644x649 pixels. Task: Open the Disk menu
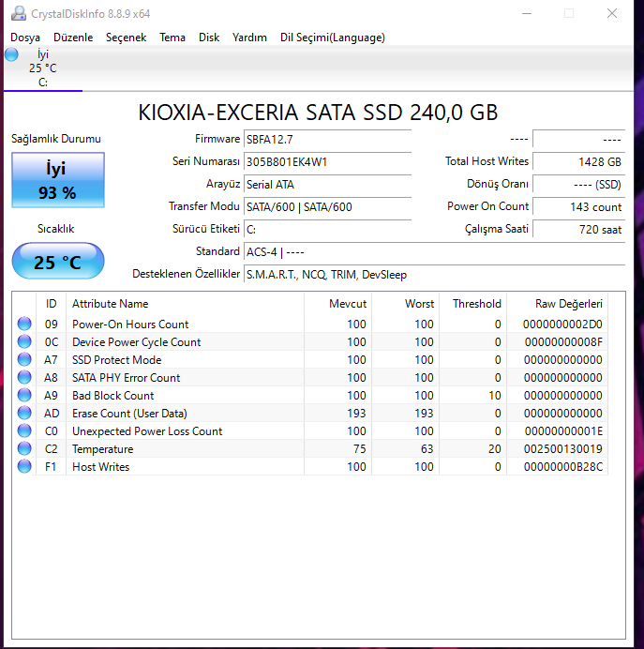[x=209, y=38]
